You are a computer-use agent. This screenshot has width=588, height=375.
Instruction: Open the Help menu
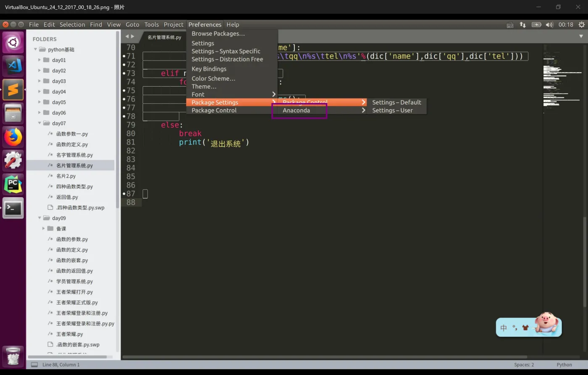coord(233,24)
